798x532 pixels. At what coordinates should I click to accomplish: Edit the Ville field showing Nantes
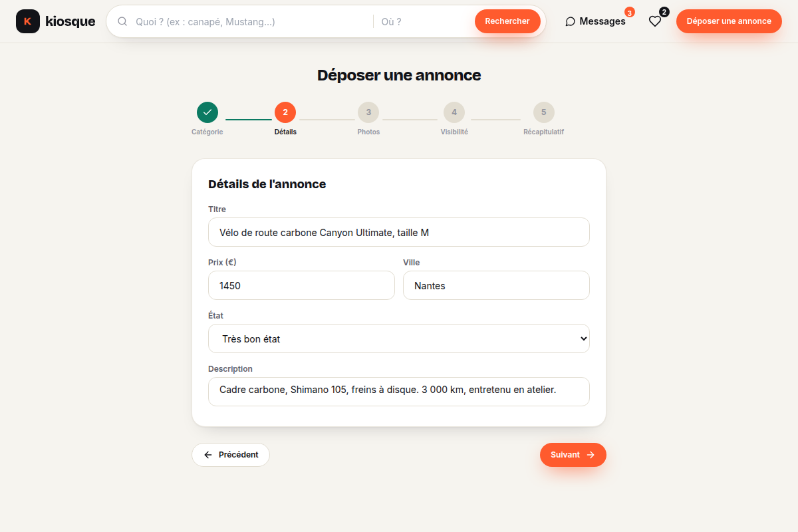pyautogui.click(x=496, y=285)
